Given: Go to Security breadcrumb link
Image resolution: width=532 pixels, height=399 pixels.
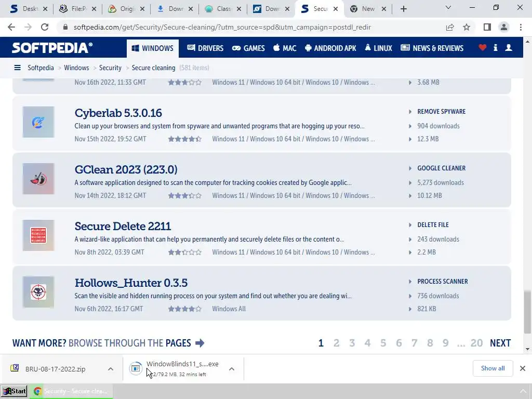Looking at the screenshot, I should tap(110, 68).
